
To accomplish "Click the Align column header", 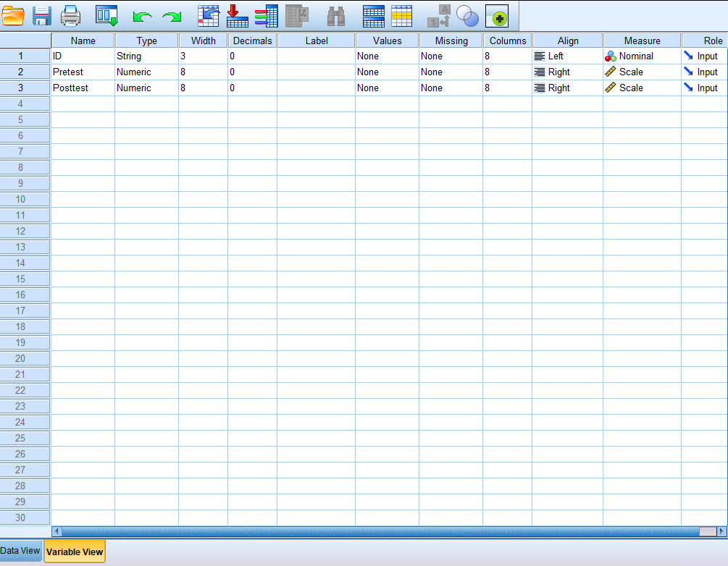I will (568, 41).
